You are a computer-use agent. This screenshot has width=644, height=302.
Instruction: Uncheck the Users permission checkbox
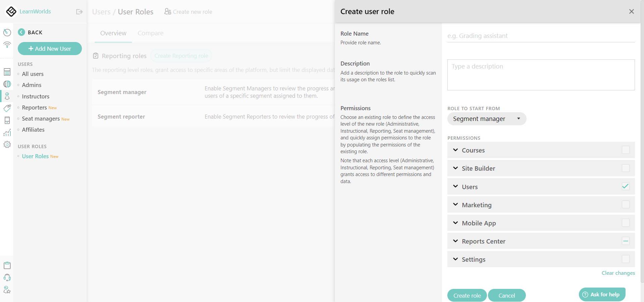pos(625,186)
